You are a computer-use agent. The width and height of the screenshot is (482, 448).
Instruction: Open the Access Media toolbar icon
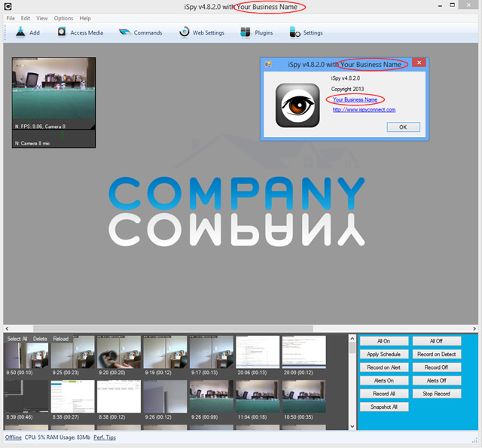(x=62, y=32)
